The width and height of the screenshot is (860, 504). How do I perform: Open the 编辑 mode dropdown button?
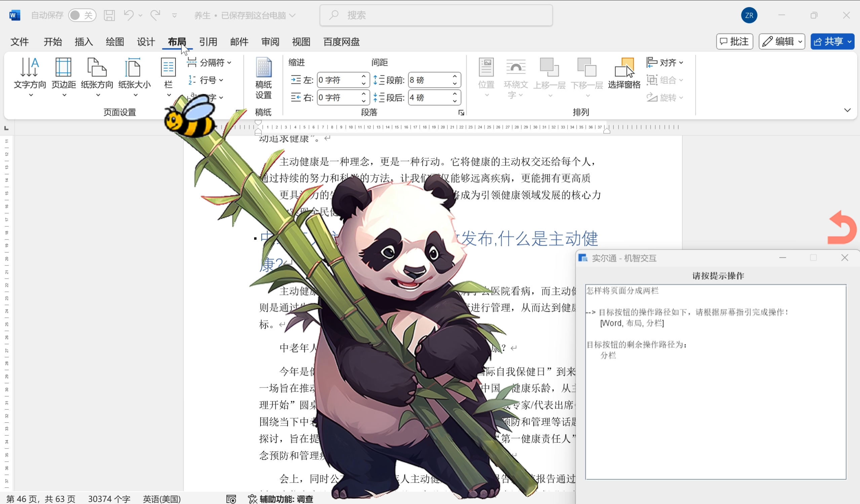782,42
